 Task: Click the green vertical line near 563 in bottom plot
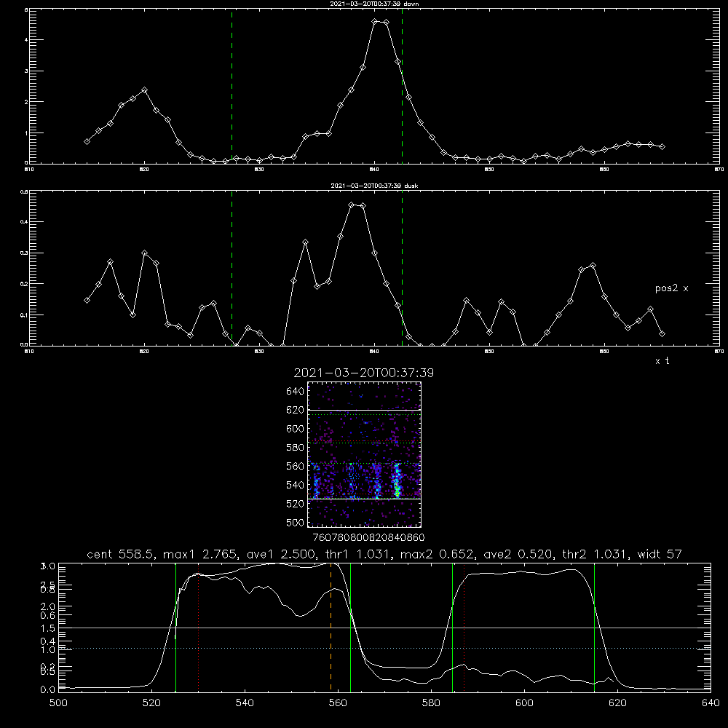tap(350, 627)
